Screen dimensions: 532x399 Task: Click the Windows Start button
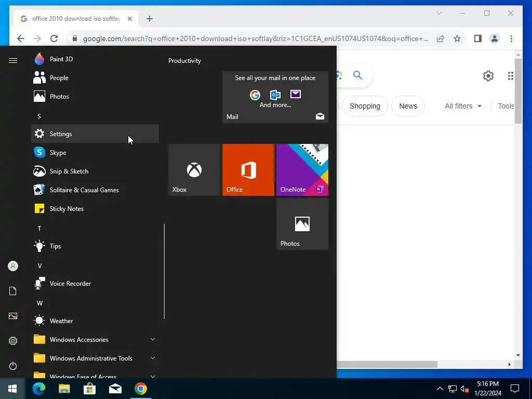12,389
